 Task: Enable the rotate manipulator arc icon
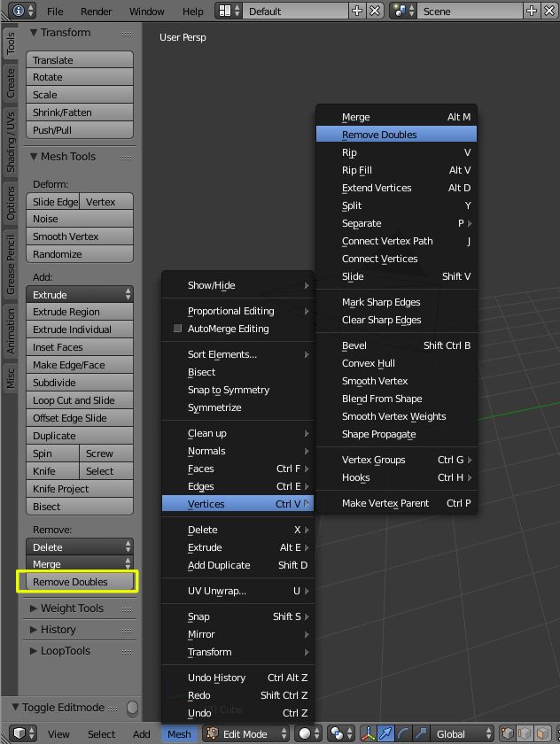click(403, 733)
